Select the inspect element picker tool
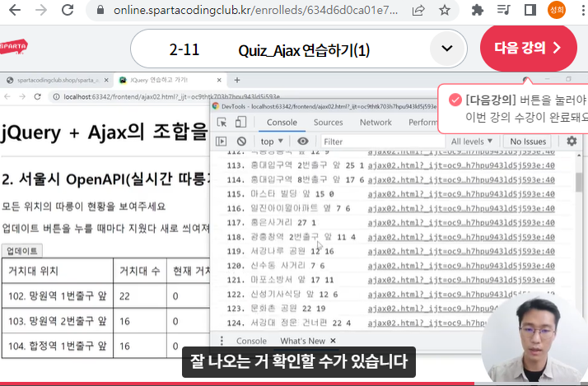Screen dimensions: 588x386 pyautogui.click(x=222, y=123)
